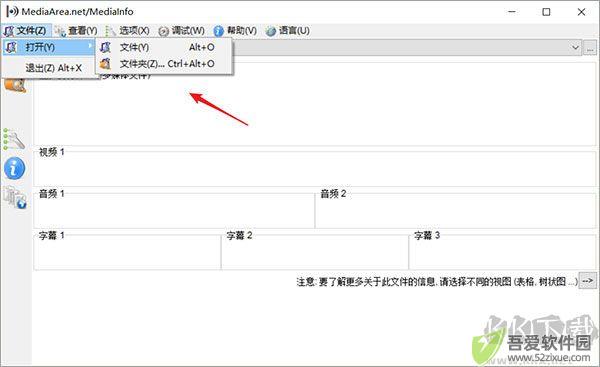Open the 查看(Y) menu
Screen dimensions: 600x367
click(x=76, y=31)
